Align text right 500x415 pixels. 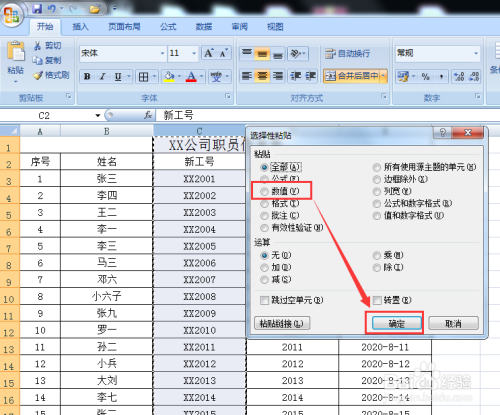tap(278, 76)
